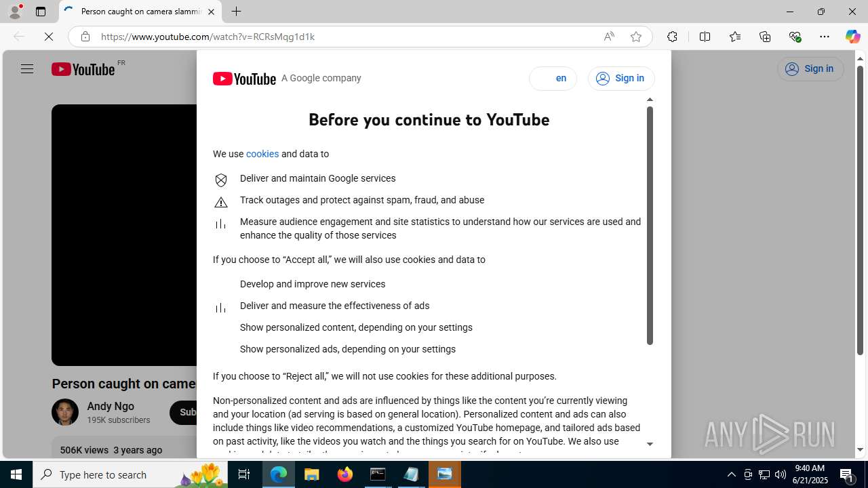Click the '195K subscribers' text
Viewport: 868px width, 488px height.
[119, 420]
